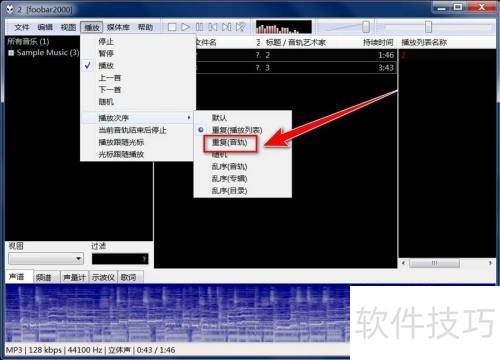Toggle 光标跟随播放 option
Screen dimensions: 500x360
click(x=138, y=154)
